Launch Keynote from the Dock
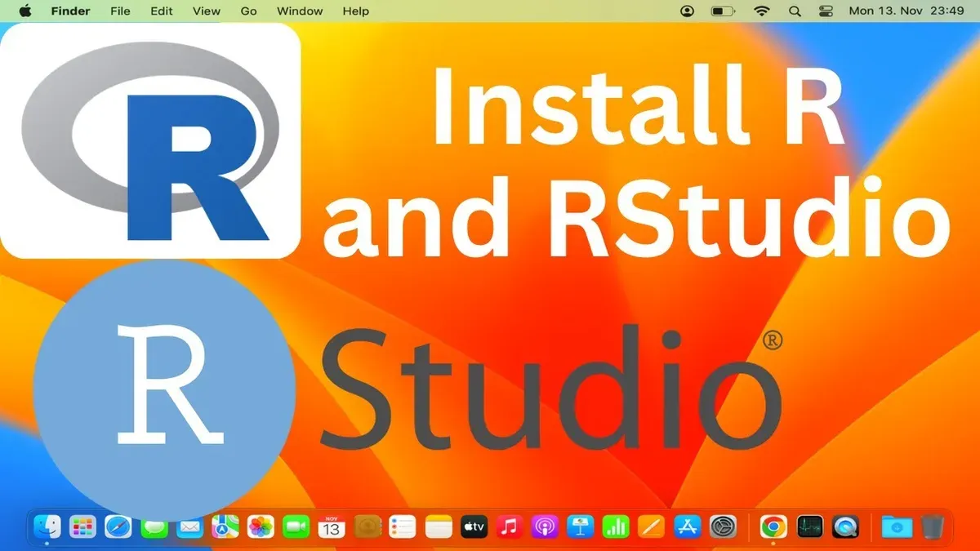 coord(581,528)
